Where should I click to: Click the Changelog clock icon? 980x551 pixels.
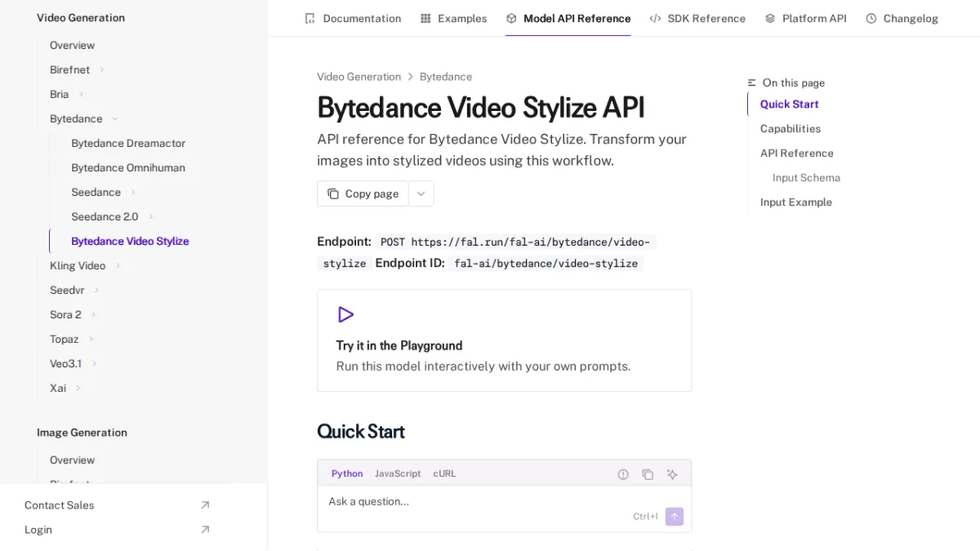click(871, 18)
